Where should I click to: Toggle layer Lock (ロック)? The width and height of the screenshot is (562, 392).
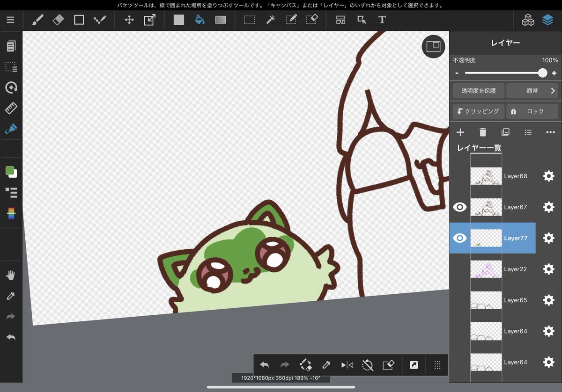coord(532,111)
